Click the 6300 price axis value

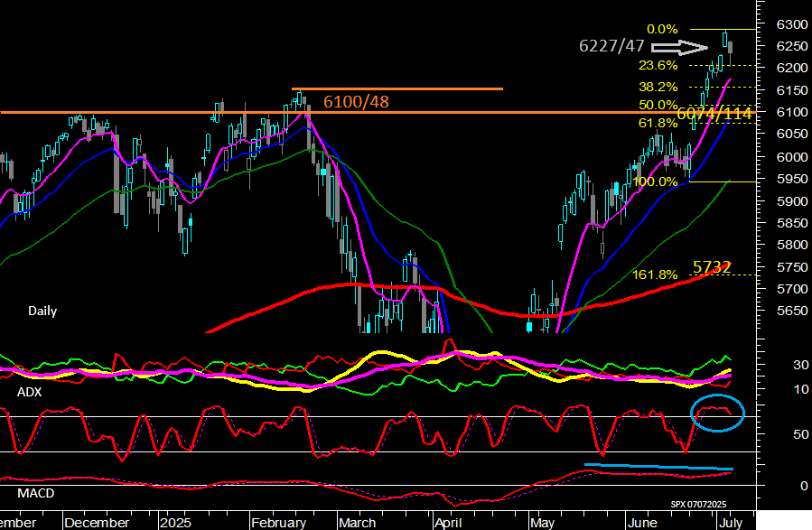pyautogui.click(x=792, y=24)
